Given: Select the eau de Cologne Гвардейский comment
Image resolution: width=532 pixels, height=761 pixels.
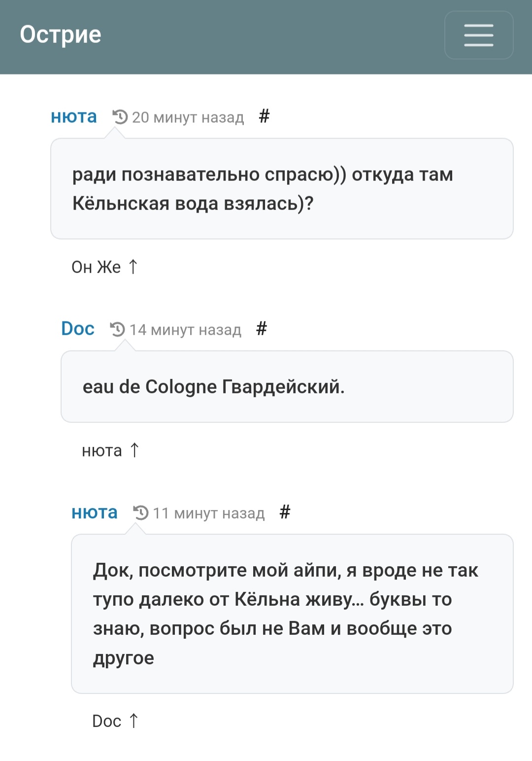Looking at the screenshot, I should point(287,387).
